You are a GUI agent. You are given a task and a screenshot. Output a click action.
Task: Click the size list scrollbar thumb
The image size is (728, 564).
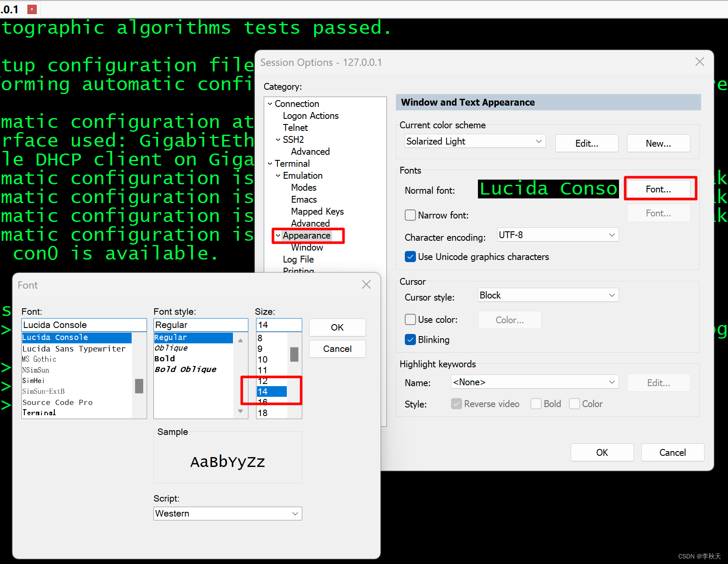click(294, 354)
